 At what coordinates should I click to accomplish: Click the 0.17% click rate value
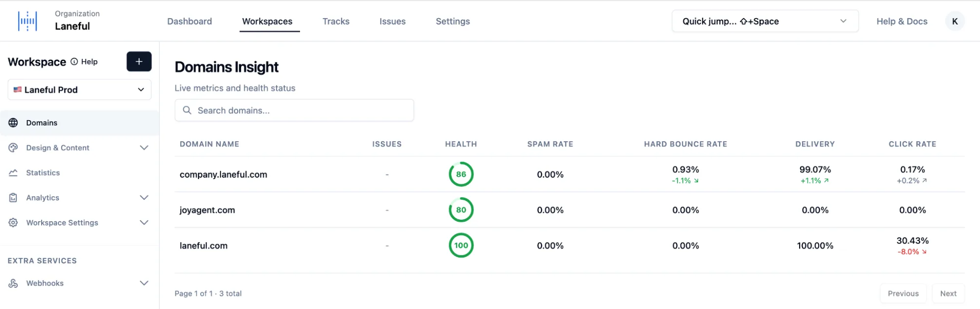tap(912, 170)
